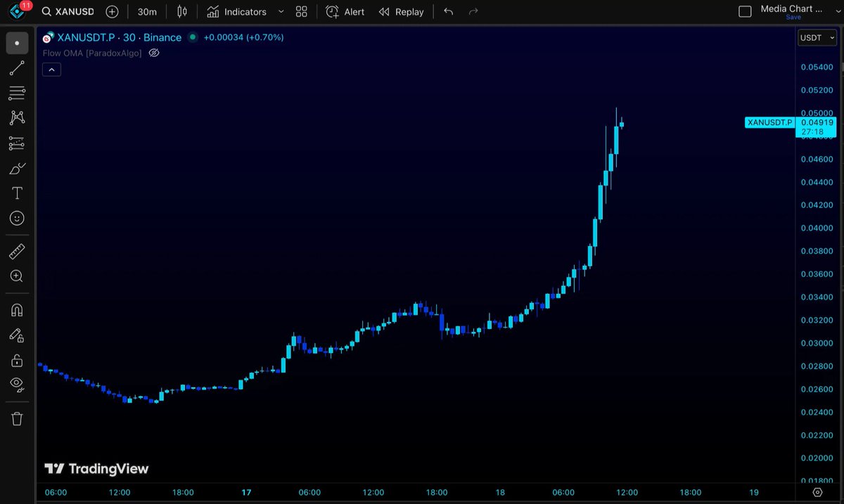Hide the Flow OMA indicator
Image resolution: width=844 pixels, height=504 pixels.
153,53
